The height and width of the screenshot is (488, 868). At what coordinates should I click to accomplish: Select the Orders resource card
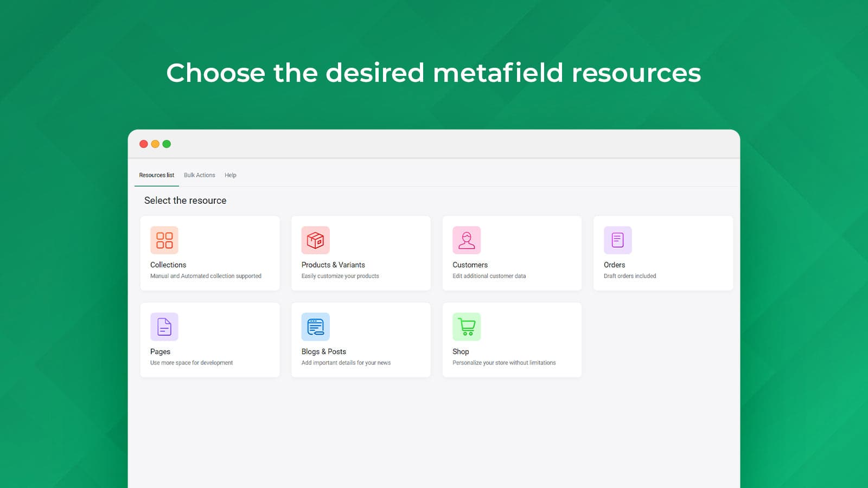pos(663,253)
